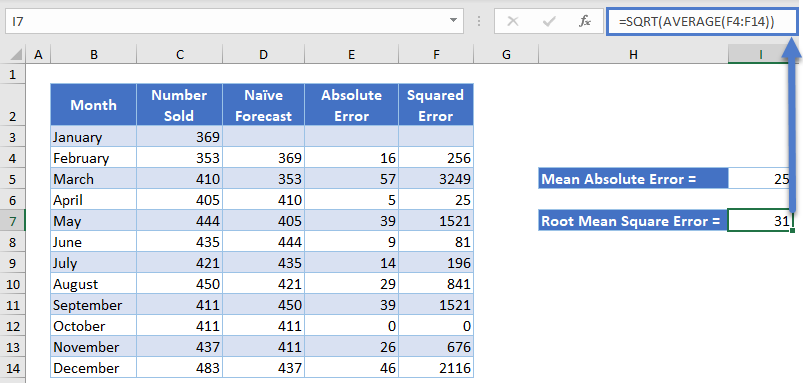
Task: Select row 3 header
Action: [x=13, y=137]
